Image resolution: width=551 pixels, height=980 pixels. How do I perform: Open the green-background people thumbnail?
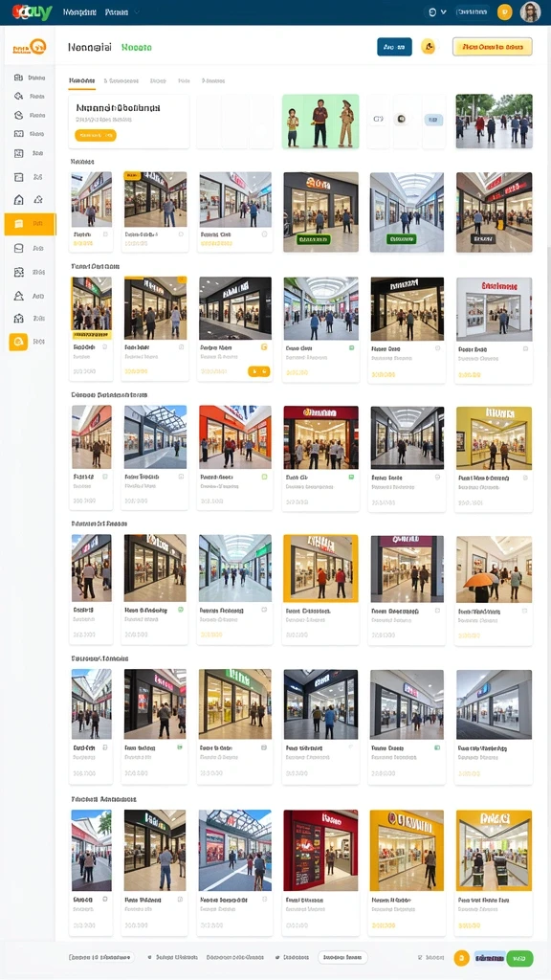[x=320, y=122]
